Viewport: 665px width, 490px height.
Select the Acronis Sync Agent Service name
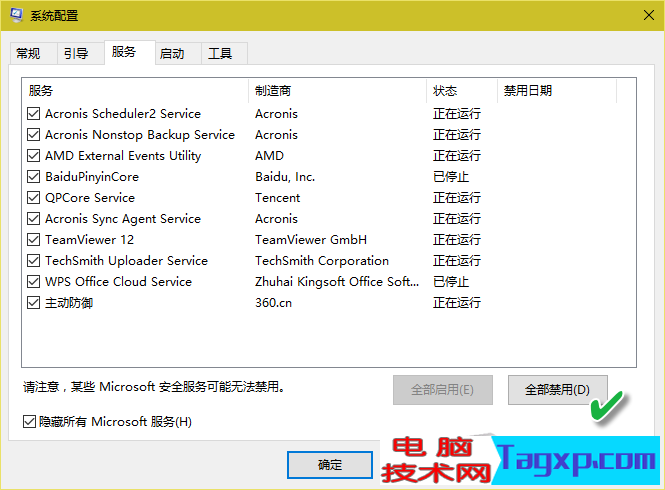pyautogui.click(x=123, y=218)
